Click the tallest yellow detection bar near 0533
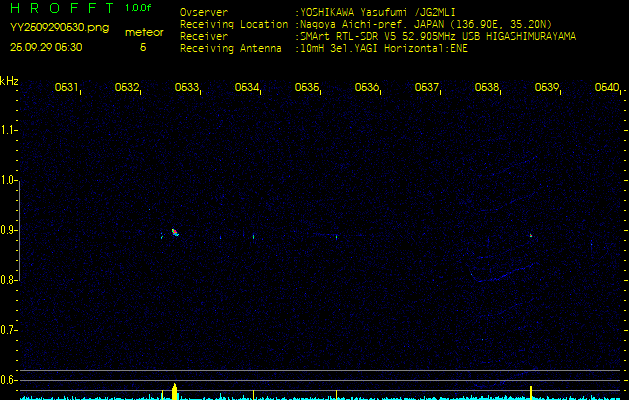Screen dimensions: 629x400 174,392
